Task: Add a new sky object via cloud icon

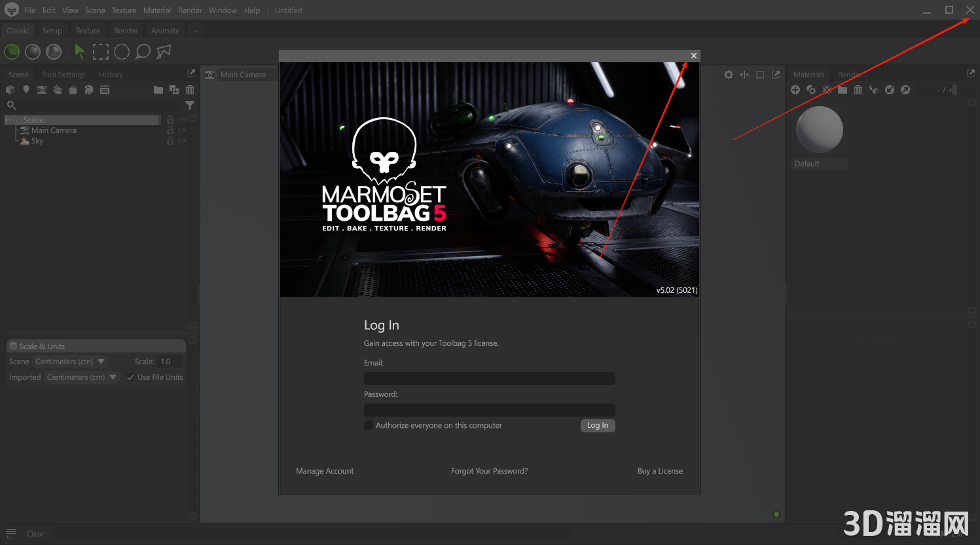Action: click(58, 90)
